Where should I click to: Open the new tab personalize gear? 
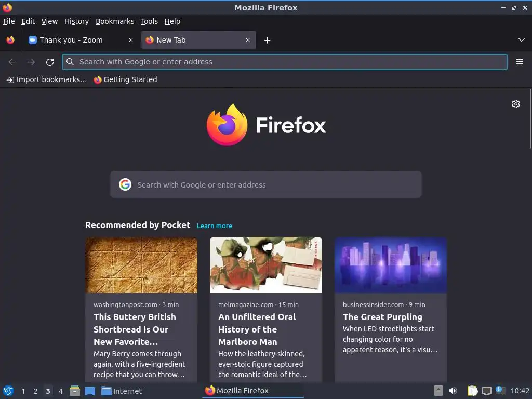516,104
